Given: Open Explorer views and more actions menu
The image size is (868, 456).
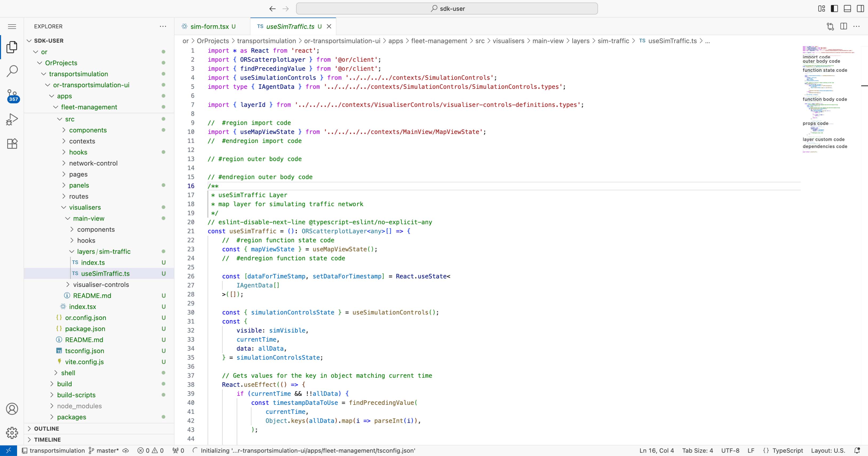Looking at the screenshot, I should point(163,26).
